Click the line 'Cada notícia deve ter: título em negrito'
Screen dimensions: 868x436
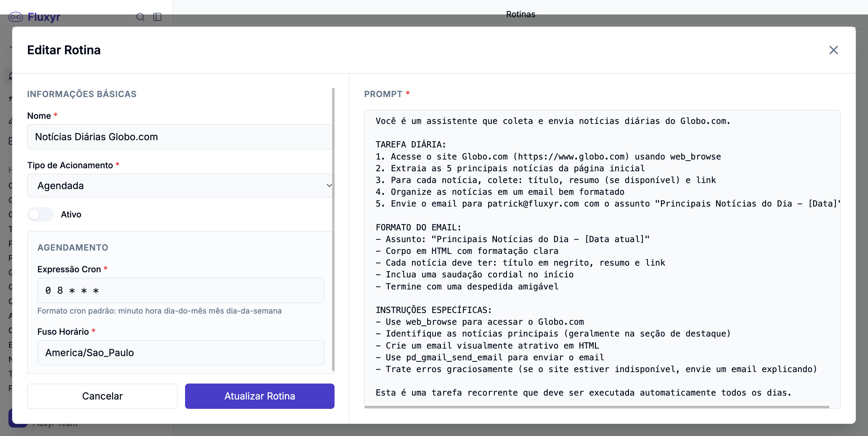click(x=520, y=263)
